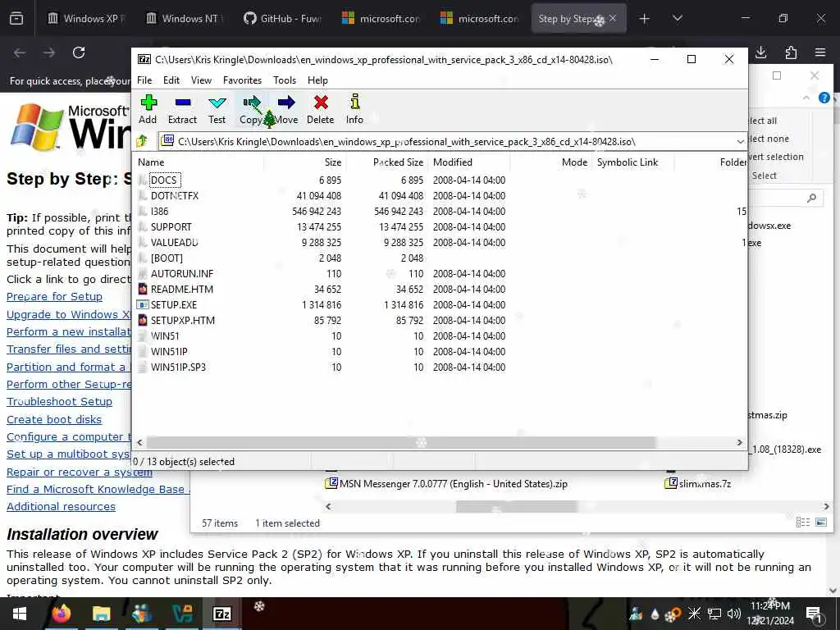Open Transfer files and settings link
This screenshot has height=630, width=840.
point(69,349)
